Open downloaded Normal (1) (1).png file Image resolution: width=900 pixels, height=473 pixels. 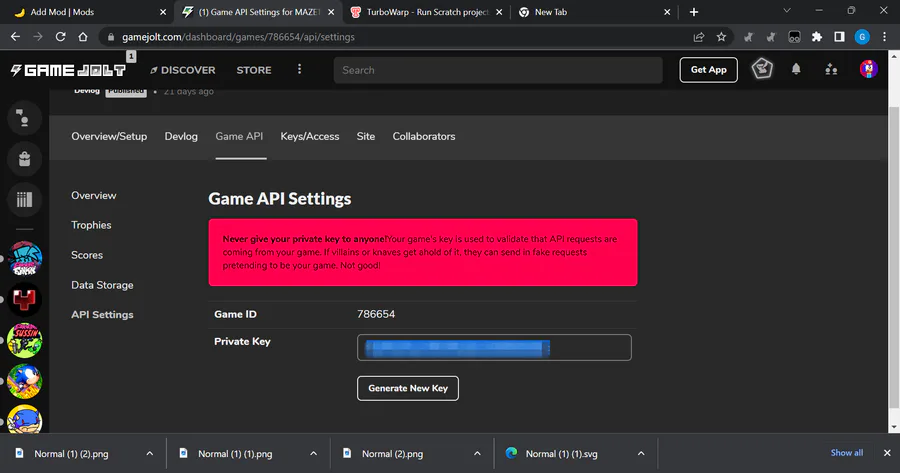[235, 453]
